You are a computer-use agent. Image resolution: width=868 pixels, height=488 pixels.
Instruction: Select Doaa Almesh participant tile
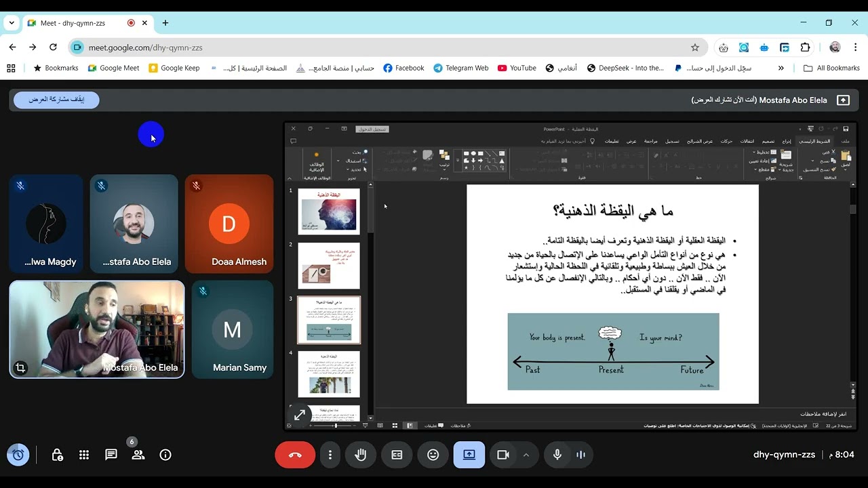[229, 224]
